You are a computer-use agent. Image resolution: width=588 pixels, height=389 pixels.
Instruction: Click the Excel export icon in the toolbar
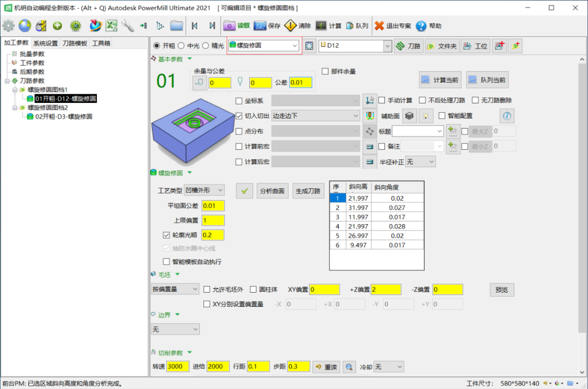click(112, 26)
